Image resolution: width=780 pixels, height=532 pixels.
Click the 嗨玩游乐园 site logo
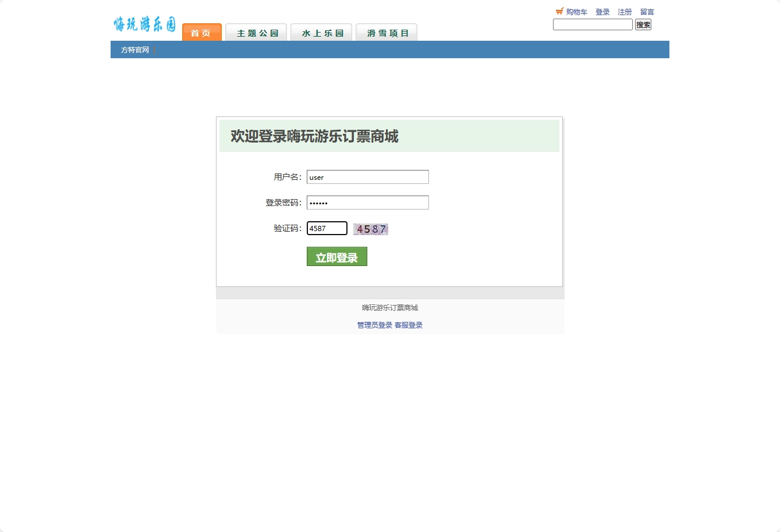(x=143, y=24)
